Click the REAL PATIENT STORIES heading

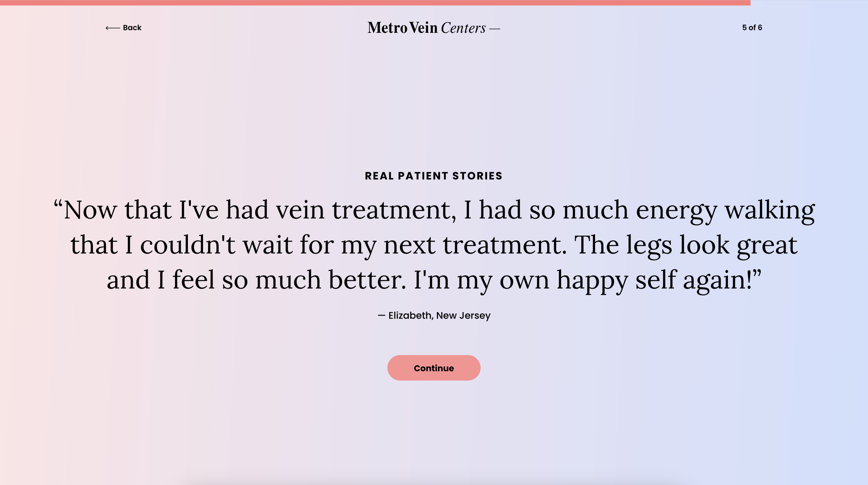434,176
